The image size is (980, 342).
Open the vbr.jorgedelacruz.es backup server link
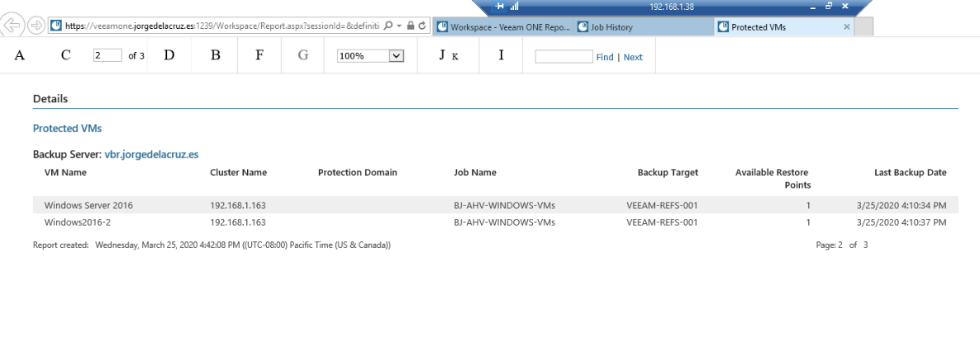(x=152, y=154)
